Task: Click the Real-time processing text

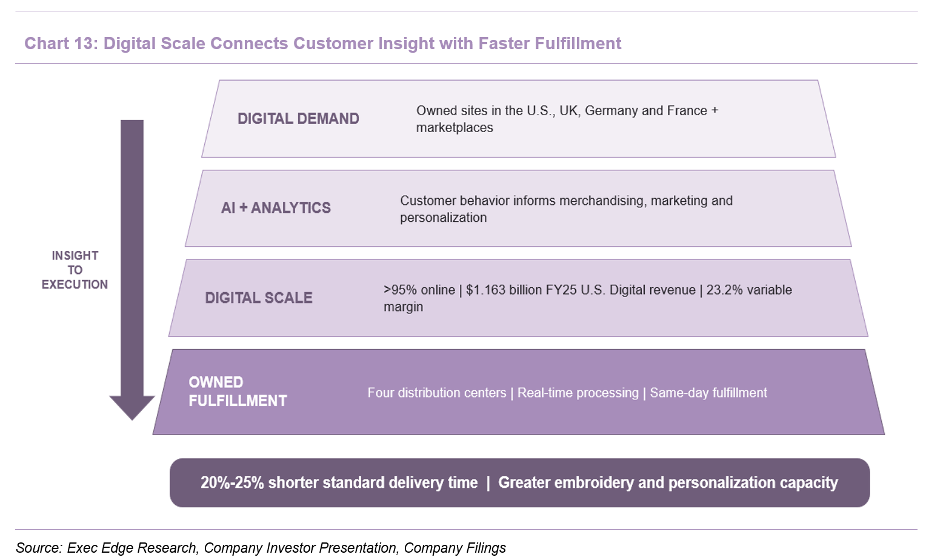Action: (x=578, y=393)
